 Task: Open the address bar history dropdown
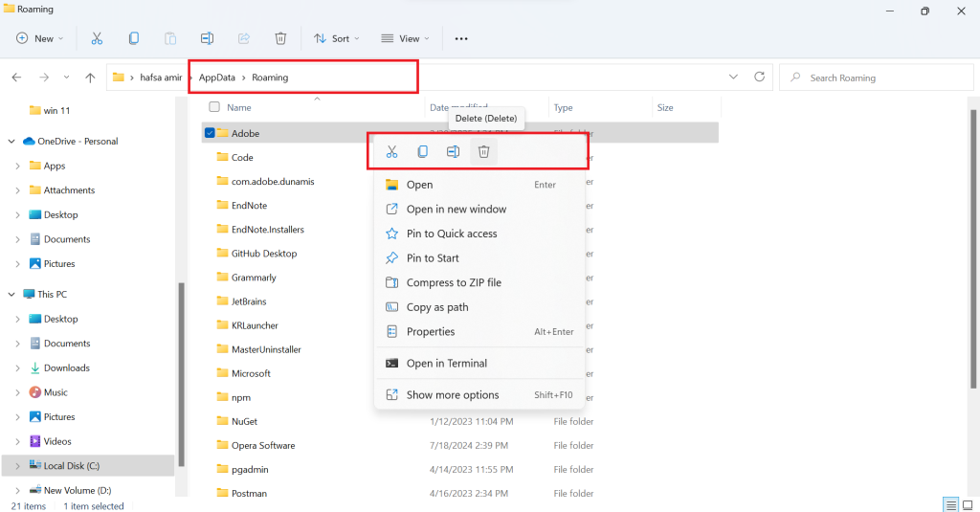[733, 77]
